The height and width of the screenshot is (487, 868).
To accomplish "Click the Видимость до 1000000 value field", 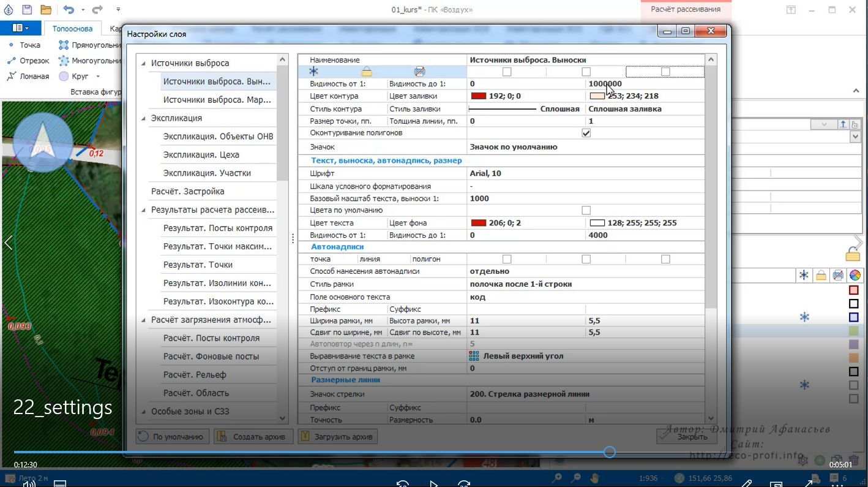I will [646, 84].
